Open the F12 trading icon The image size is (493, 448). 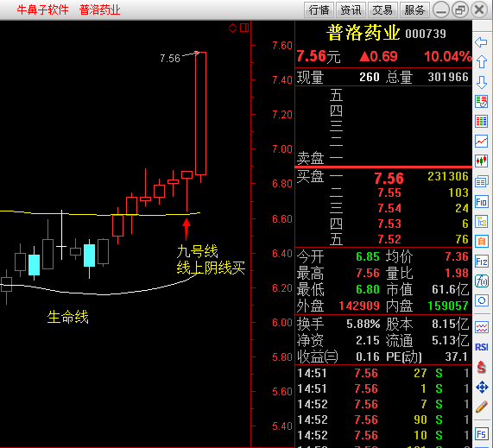482,262
